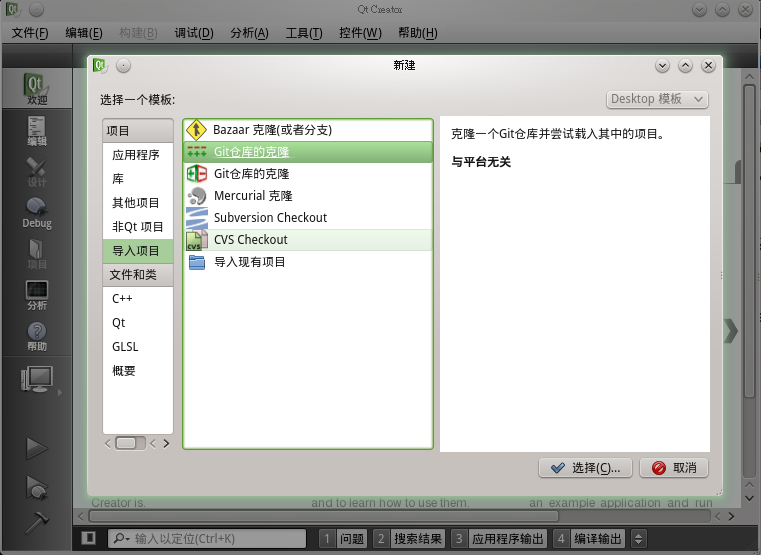Open the 编译输出 pane
The height and width of the screenshot is (555, 761).
[589, 539]
